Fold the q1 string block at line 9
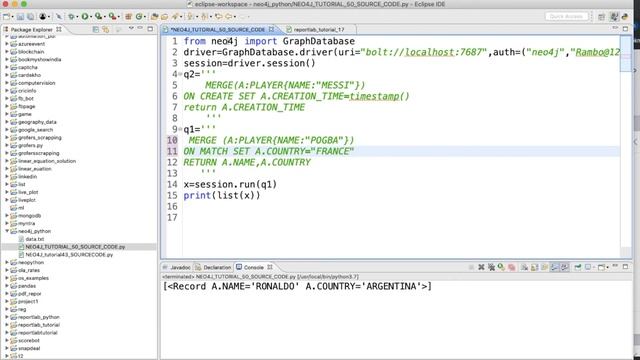Screen dimensions: 640x360 pyautogui.click(x=180, y=129)
